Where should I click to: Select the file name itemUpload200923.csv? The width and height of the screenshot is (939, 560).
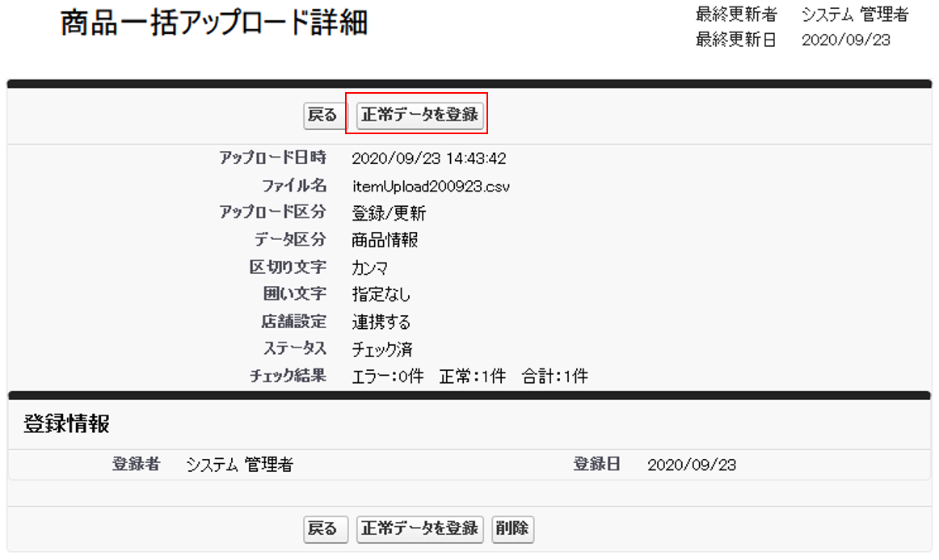click(431, 187)
